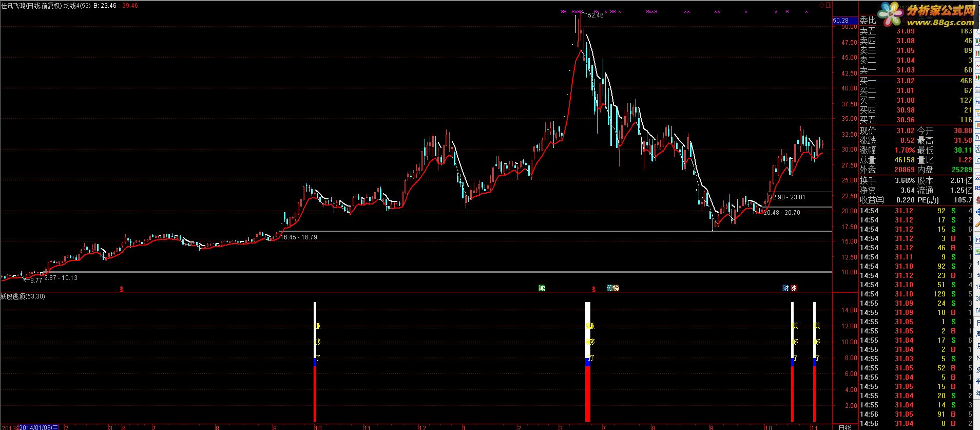Select the 均线4(53) indicator label
Image resolution: width=980 pixels, height=430 pixels.
(77, 5)
